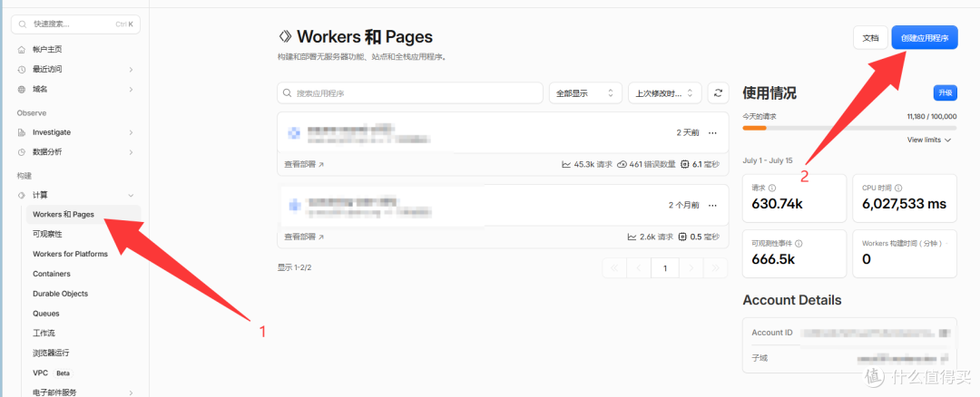
Task: Open 工作流 in sidebar
Action: (44, 334)
